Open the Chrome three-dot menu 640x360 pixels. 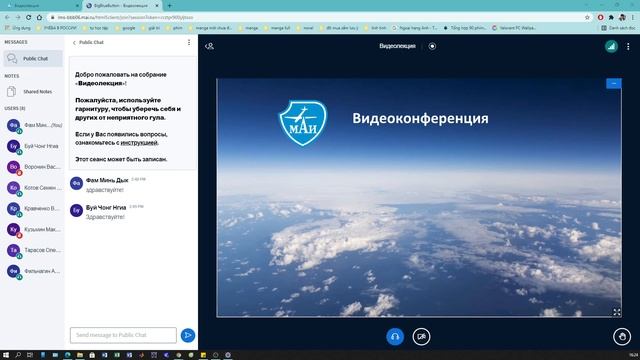click(633, 17)
